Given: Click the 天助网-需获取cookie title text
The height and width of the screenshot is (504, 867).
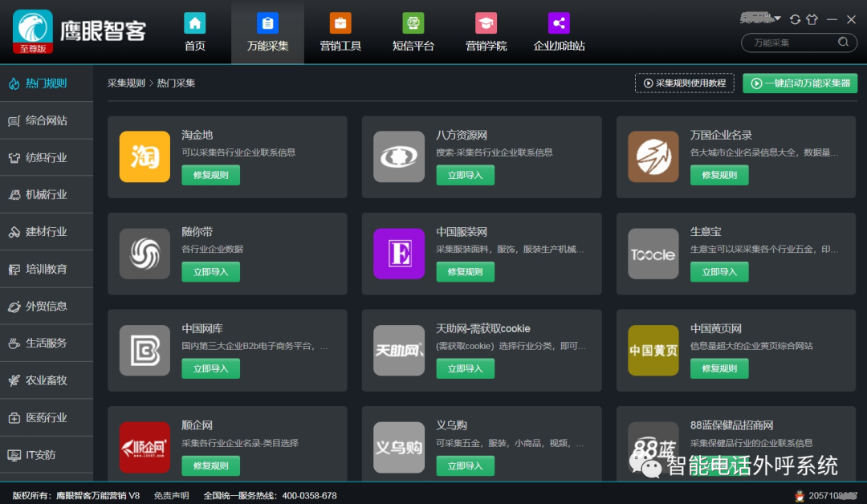Looking at the screenshot, I should pyautogui.click(x=482, y=329).
